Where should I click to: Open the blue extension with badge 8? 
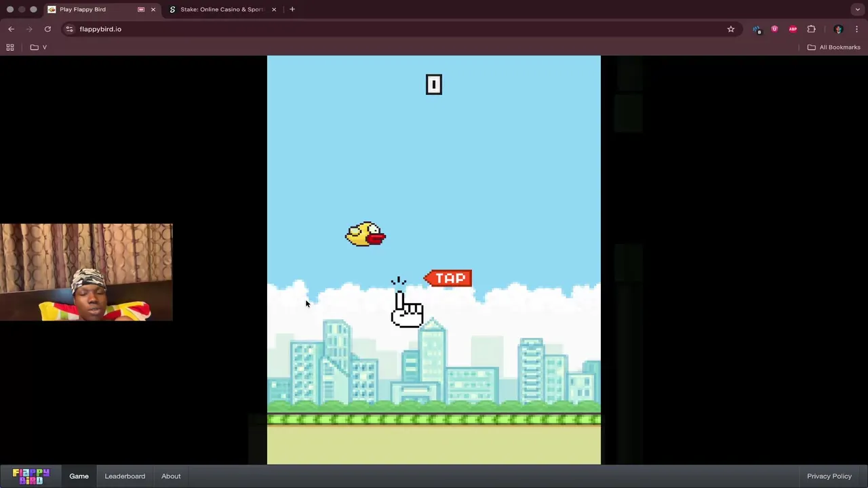(x=757, y=29)
